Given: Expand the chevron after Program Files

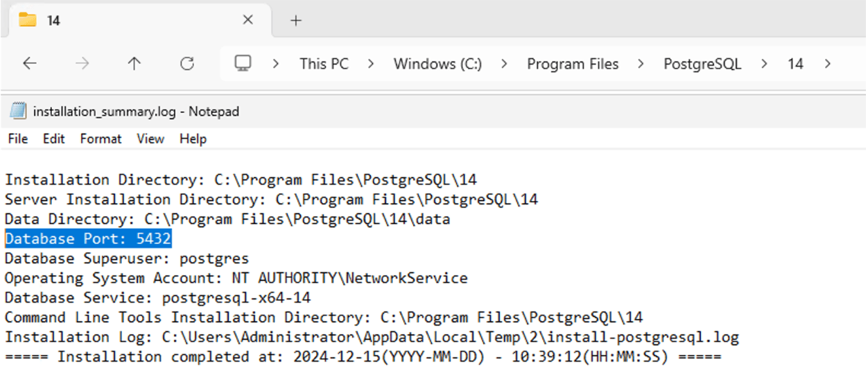Looking at the screenshot, I should pos(641,64).
